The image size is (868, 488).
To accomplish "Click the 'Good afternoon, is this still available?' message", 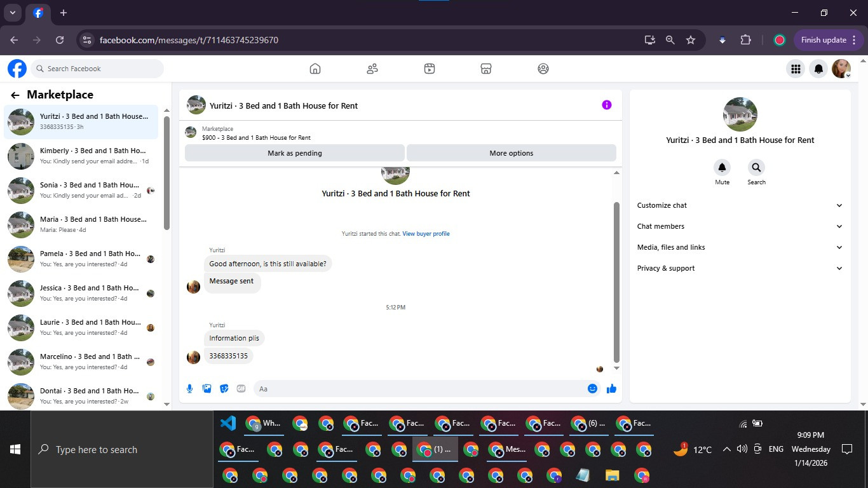I will point(268,264).
